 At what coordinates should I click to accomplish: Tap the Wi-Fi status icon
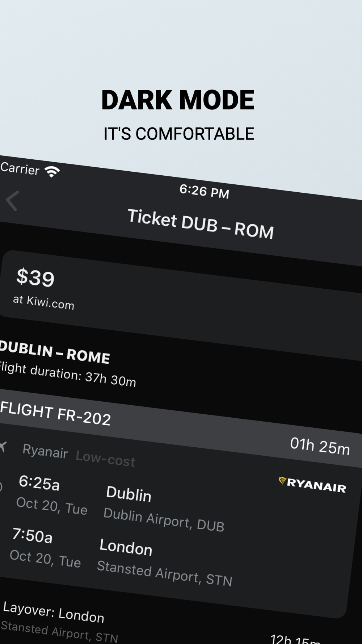click(x=52, y=171)
